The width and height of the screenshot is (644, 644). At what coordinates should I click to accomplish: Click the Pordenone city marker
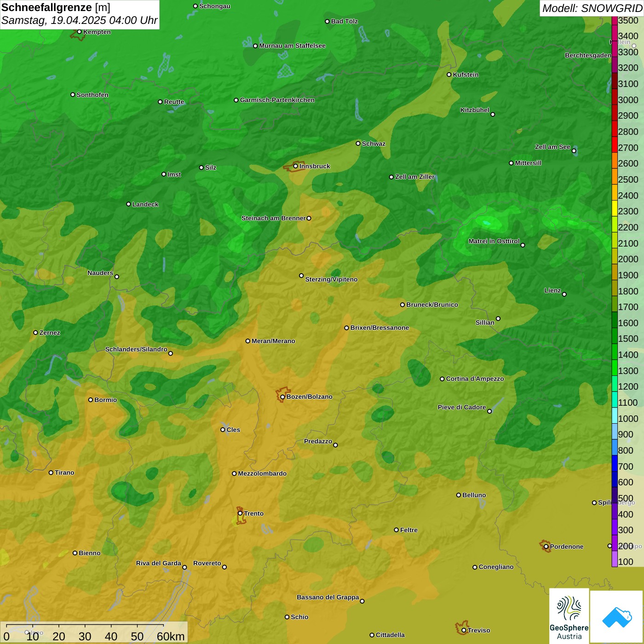pos(546,546)
